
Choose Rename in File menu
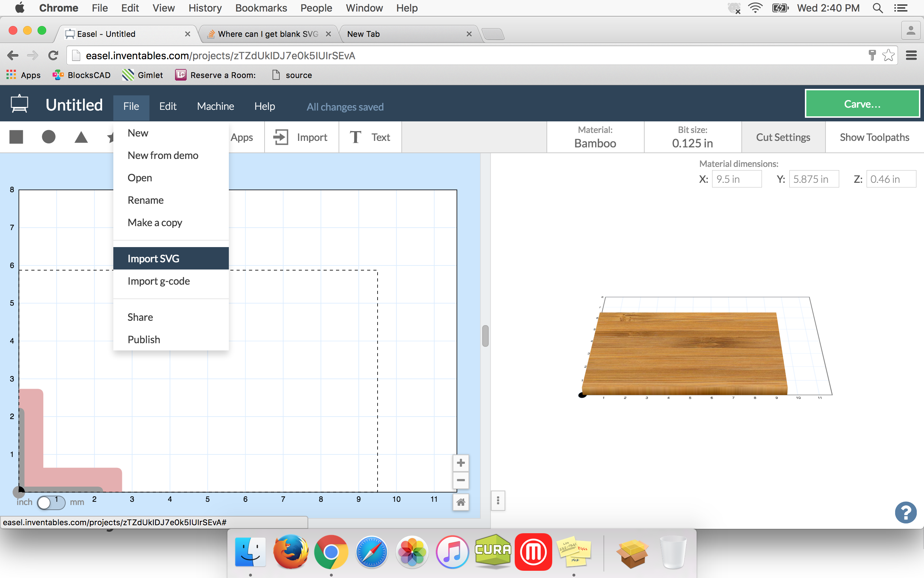[171, 200]
